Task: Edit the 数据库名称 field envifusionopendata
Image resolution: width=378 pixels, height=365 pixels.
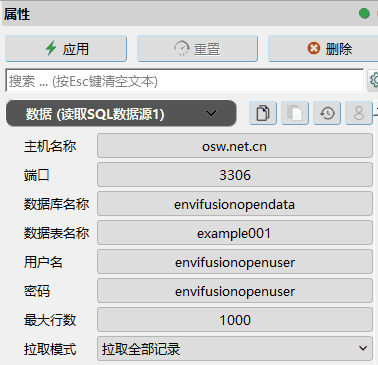Action: [235, 204]
